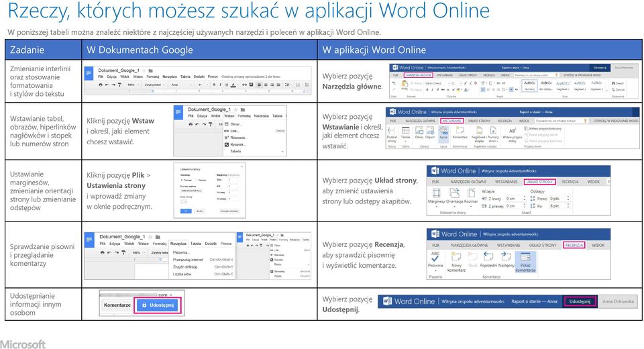
Task: Select Pisownia... in the Narzędzia menu
Action: (181, 252)
